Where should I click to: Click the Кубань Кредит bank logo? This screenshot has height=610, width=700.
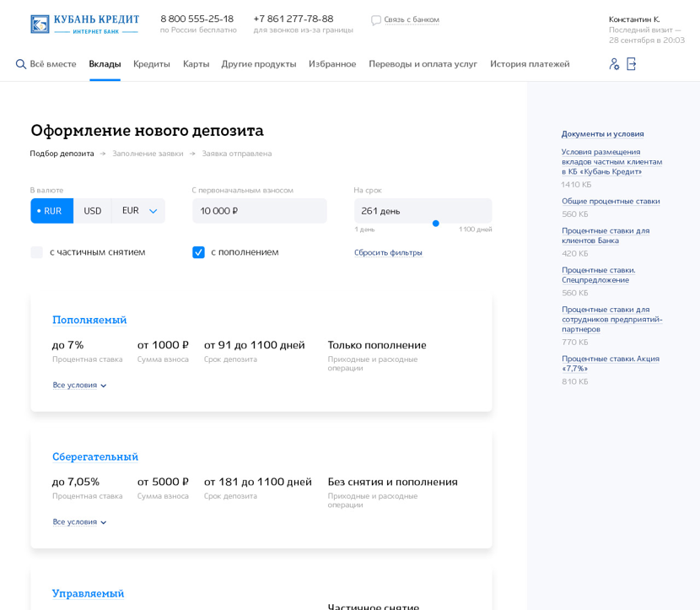(x=84, y=24)
